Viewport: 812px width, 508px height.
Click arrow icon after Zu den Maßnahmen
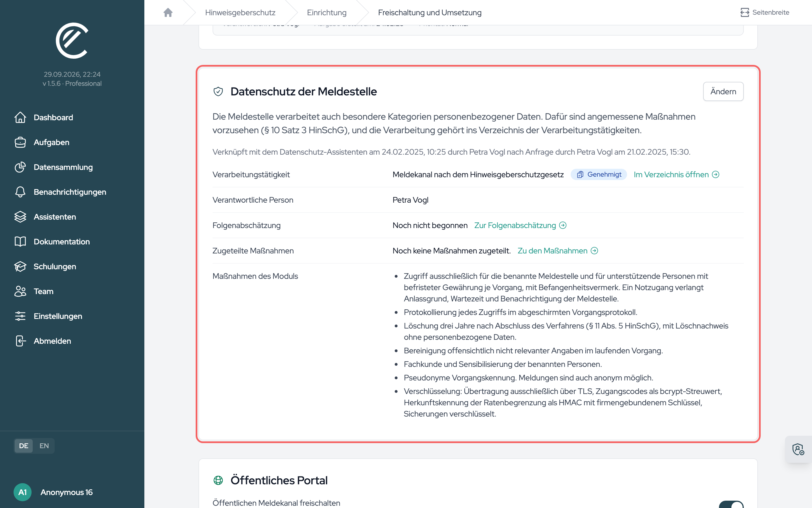click(594, 251)
